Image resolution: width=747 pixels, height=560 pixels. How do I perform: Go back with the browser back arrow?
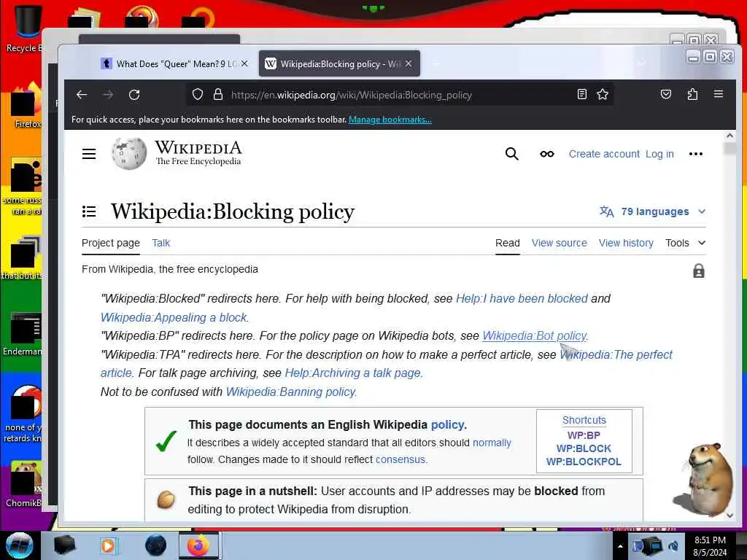click(x=82, y=95)
